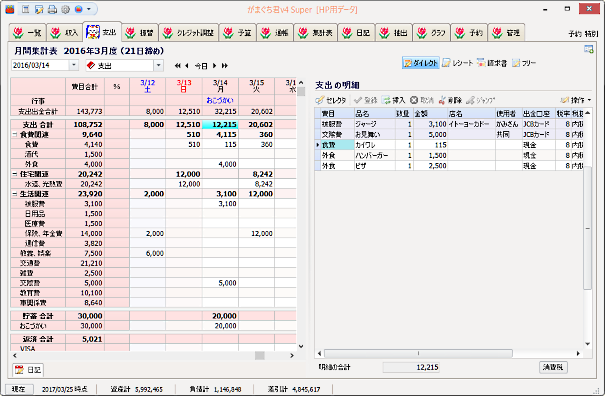Screen dimensions: 605x396
Task: Click the add-panel icon at top right corner
Action: 588,49
